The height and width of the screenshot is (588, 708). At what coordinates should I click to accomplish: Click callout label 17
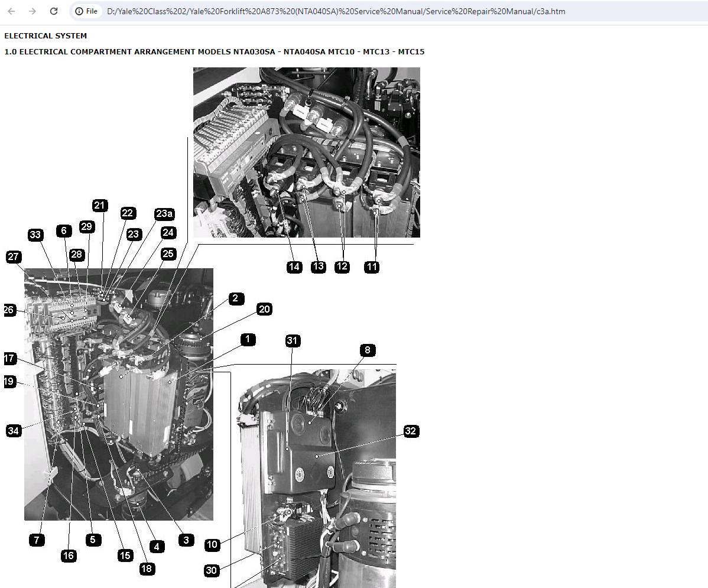coord(10,359)
